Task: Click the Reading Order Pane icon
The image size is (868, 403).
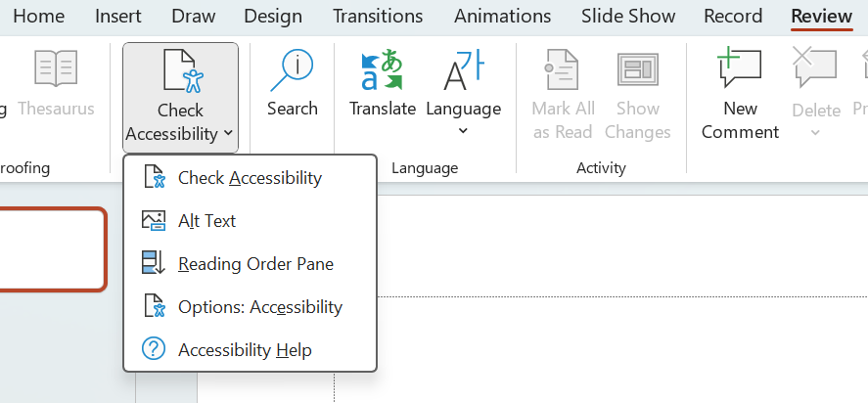Action: point(154,264)
